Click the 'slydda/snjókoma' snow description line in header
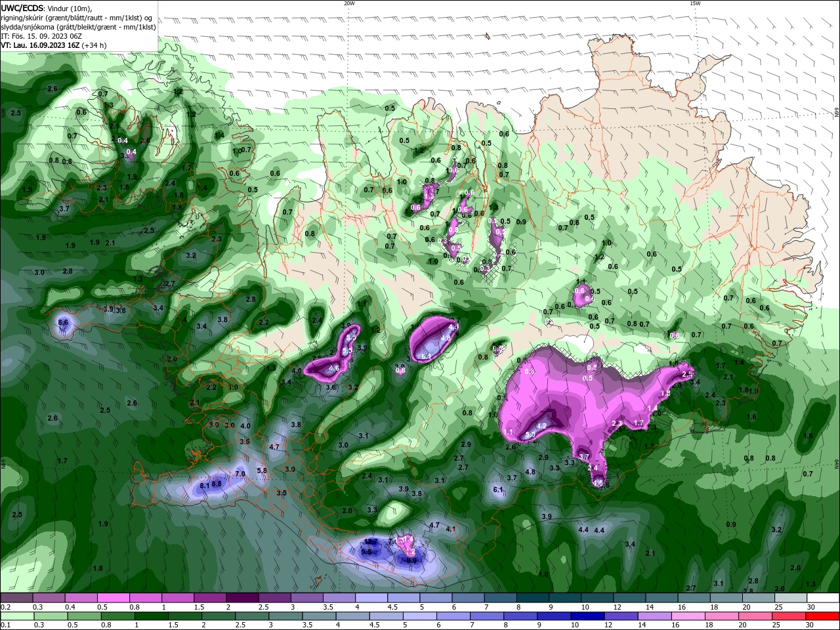Screen dimensions: 840x630 point(78,27)
